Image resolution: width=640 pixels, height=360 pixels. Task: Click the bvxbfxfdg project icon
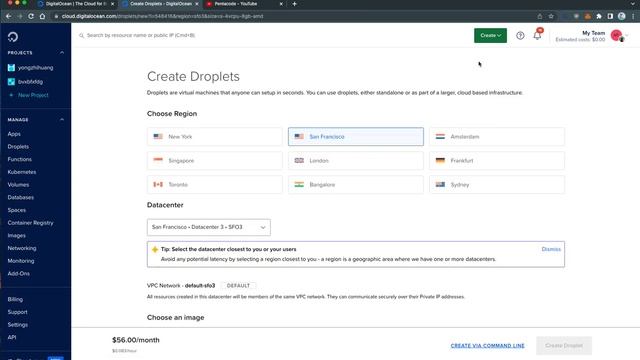coord(11,82)
